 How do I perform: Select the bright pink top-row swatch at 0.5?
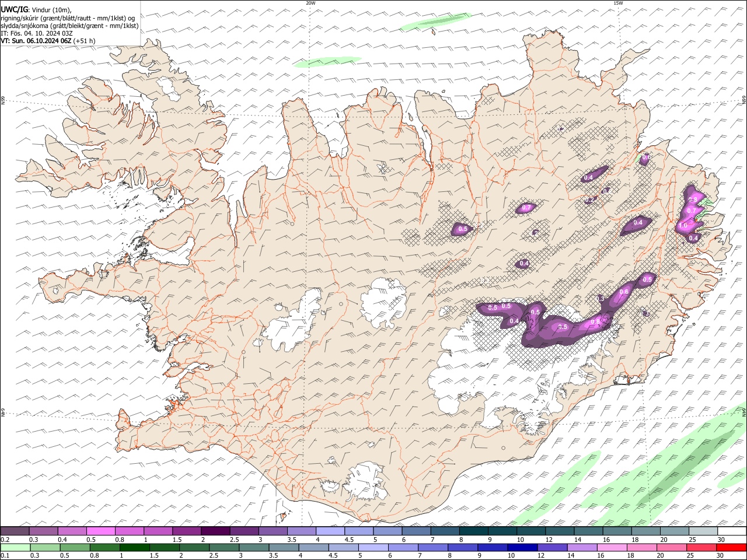coord(100,531)
